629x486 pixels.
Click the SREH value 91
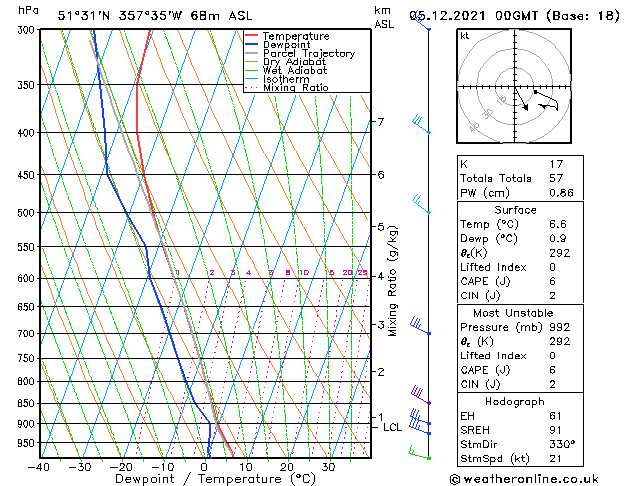pyautogui.click(x=556, y=430)
